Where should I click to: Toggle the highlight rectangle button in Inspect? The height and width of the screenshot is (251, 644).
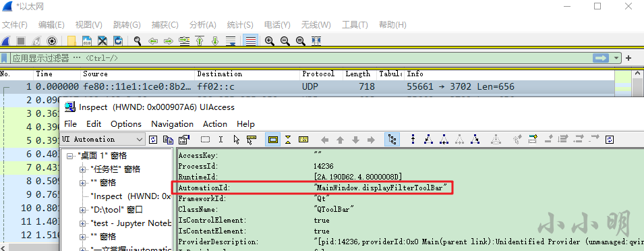pos(272,140)
